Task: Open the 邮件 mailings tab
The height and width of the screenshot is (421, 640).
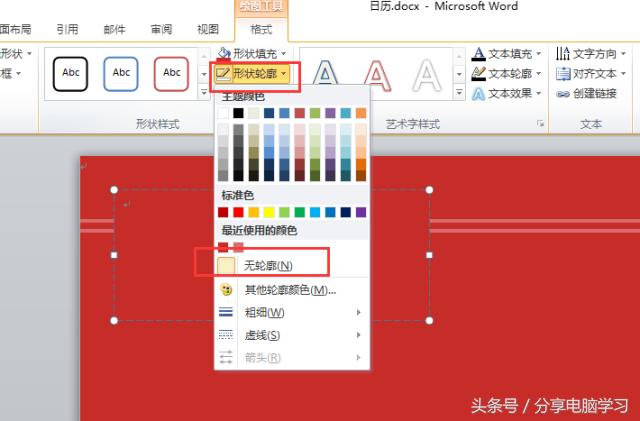Action: click(x=114, y=29)
